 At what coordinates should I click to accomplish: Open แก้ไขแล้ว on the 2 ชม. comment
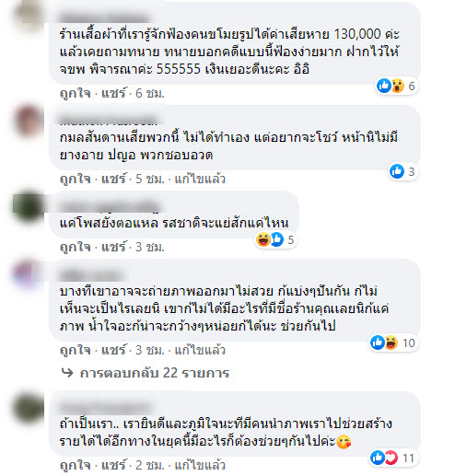[200, 465]
